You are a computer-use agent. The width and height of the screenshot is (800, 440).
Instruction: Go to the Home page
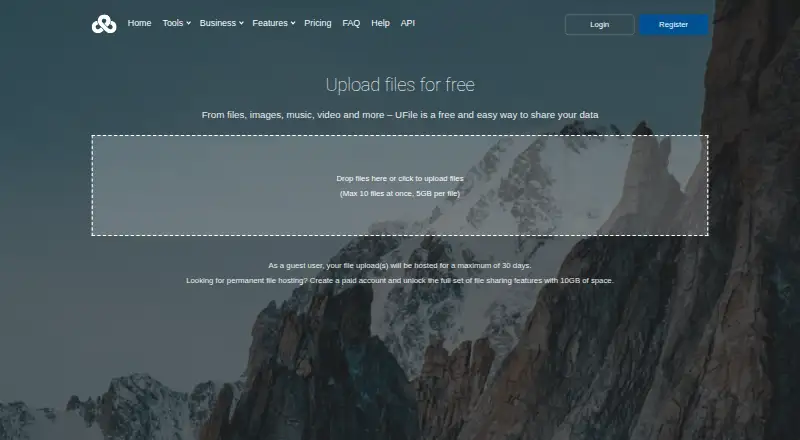139,23
